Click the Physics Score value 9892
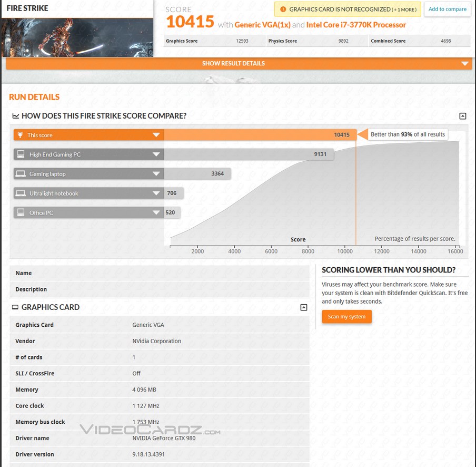This screenshot has height=467, width=476. click(x=343, y=41)
